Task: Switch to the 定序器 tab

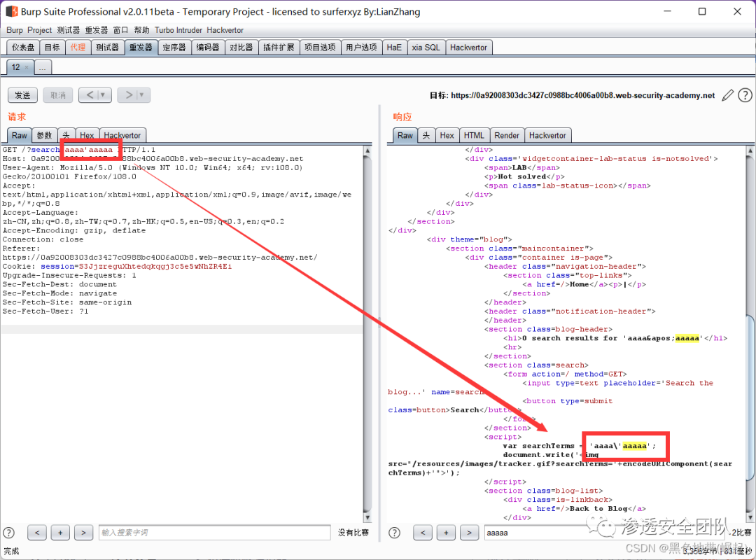Action: click(x=174, y=48)
